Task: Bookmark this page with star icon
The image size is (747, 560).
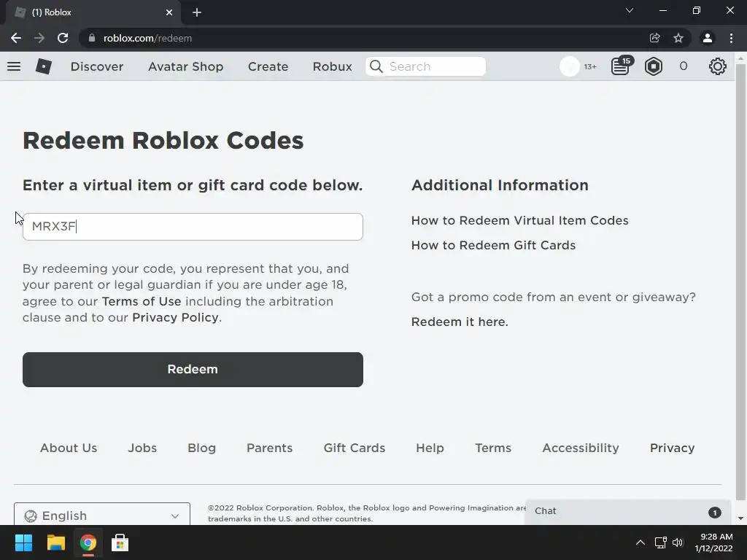Action: click(x=678, y=38)
